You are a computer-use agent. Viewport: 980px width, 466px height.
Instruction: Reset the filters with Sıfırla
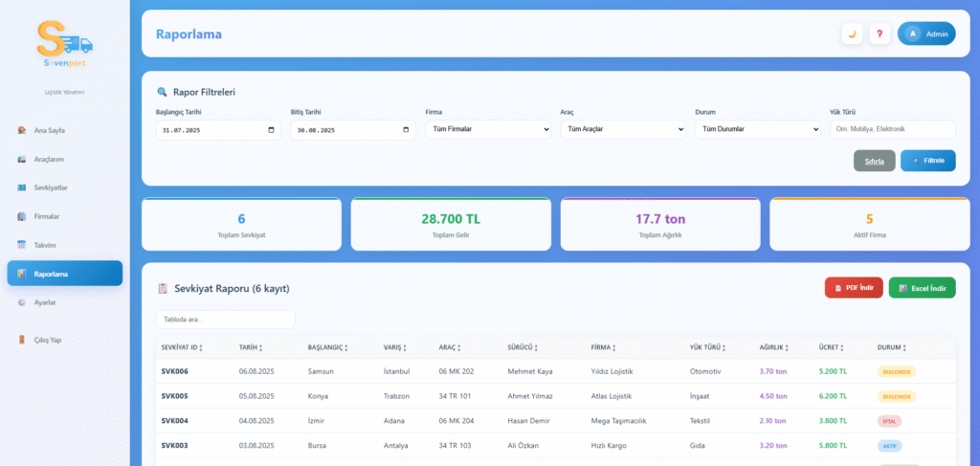pos(874,161)
